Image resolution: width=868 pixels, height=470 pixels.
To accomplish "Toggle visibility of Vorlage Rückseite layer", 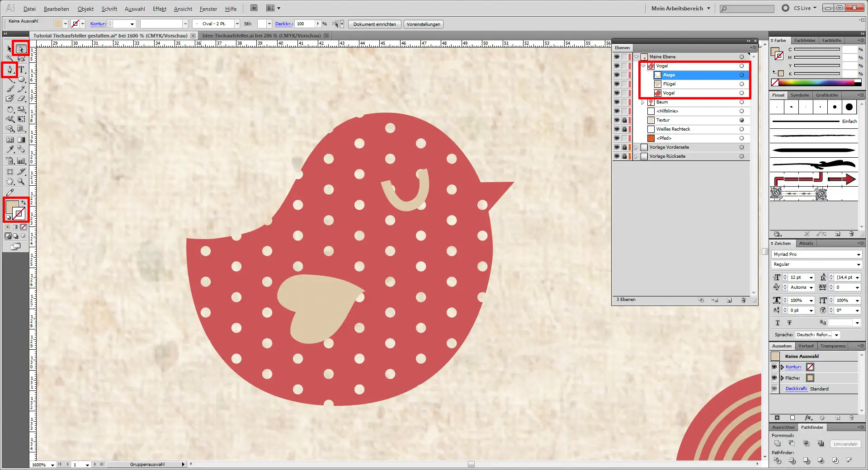I will pyautogui.click(x=617, y=156).
